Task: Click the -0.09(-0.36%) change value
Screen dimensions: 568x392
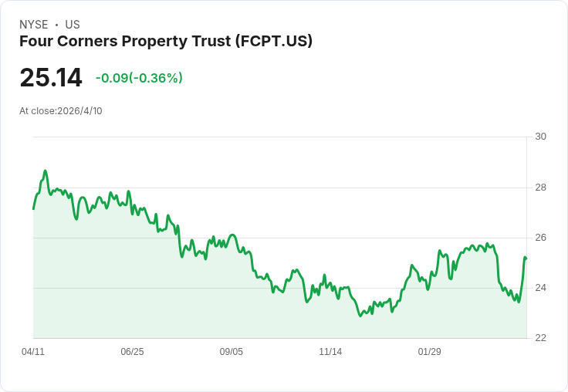Action: pyautogui.click(x=139, y=78)
